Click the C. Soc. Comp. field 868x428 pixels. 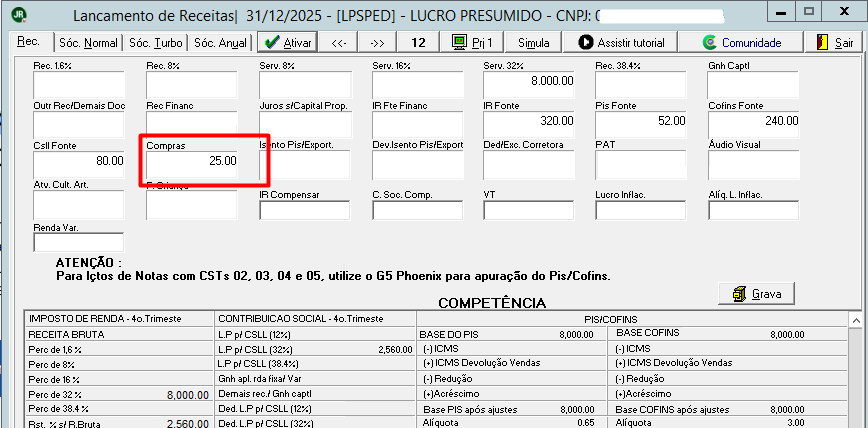coord(417,210)
